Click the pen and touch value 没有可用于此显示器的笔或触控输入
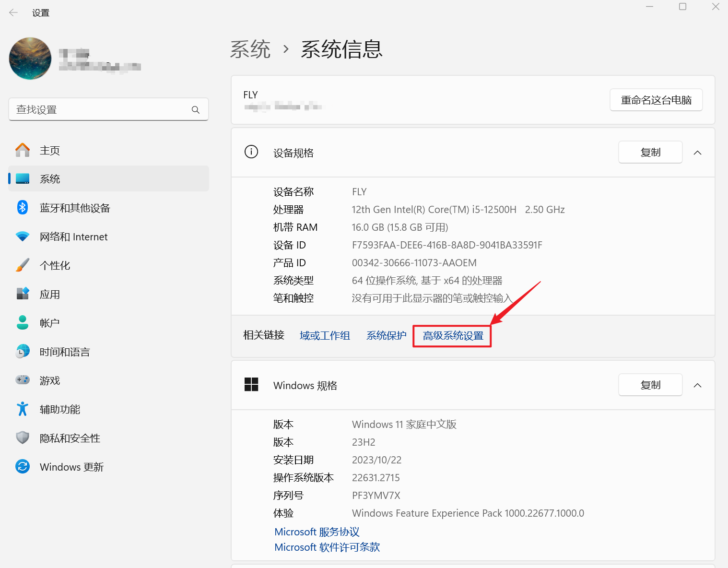 pos(432,298)
